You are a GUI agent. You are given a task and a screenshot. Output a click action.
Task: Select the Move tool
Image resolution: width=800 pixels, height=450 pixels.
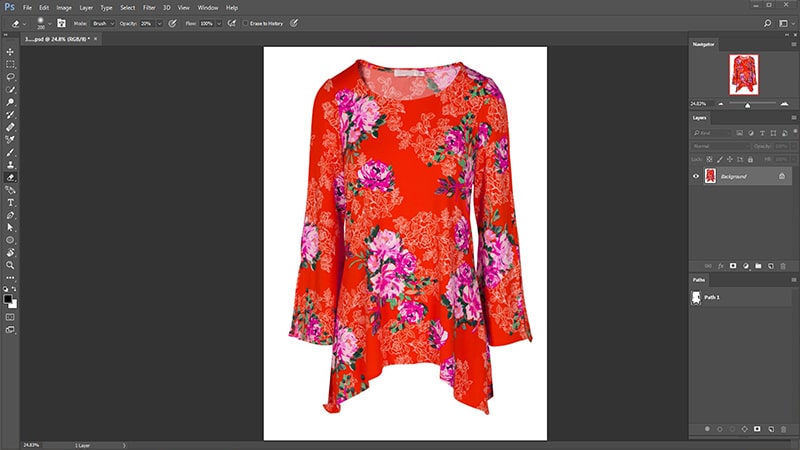(x=10, y=52)
